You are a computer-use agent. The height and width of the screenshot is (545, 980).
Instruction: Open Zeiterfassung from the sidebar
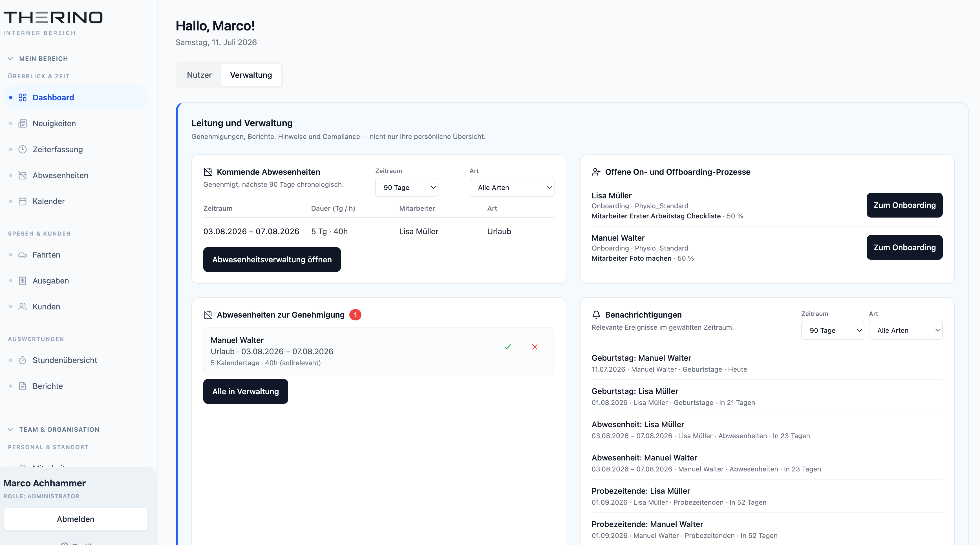pos(76,149)
